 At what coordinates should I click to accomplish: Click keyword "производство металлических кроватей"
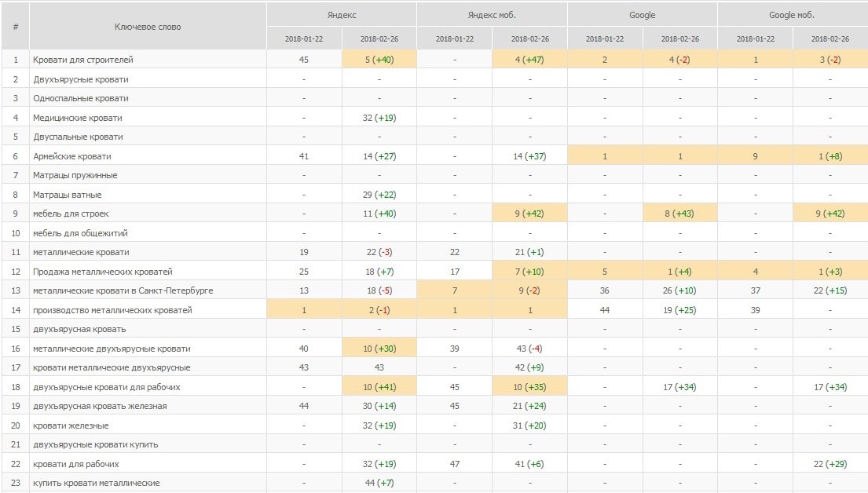coord(112,310)
